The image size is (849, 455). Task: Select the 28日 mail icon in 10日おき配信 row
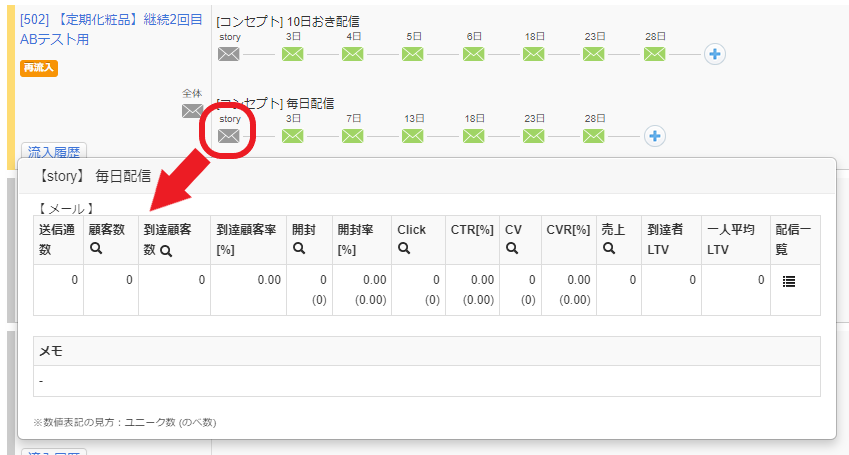click(654, 54)
